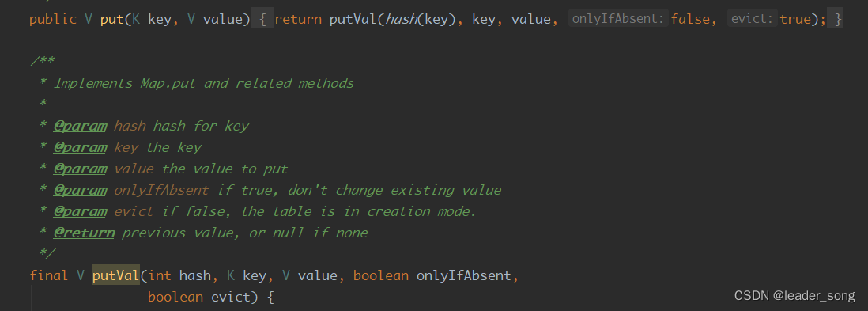Expand the folded put method closing brace
This screenshot has height=311, width=868.
click(x=836, y=20)
